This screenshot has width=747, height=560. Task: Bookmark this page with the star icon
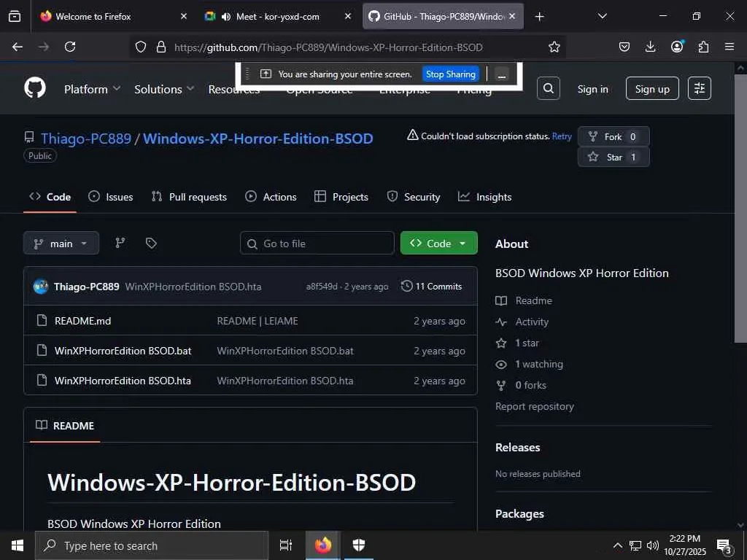[554, 47]
